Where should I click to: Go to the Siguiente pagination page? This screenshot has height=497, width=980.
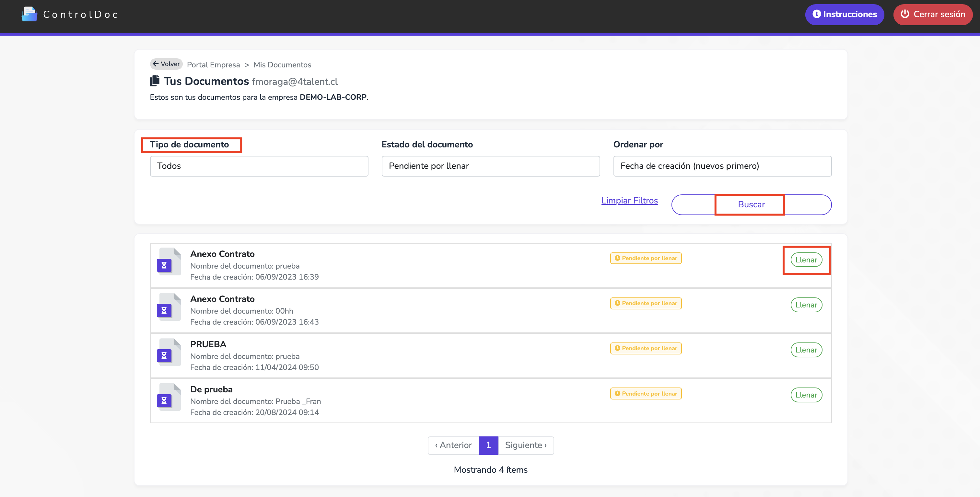tap(526, 445)
